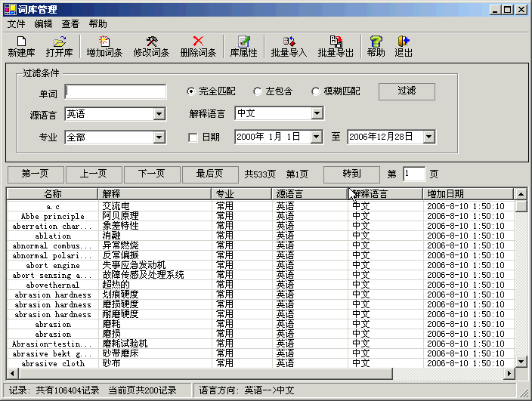Screen dimensions: 532x401
Task: Expand the 专业 dropdown showing 全部
Action: [159, 137]
